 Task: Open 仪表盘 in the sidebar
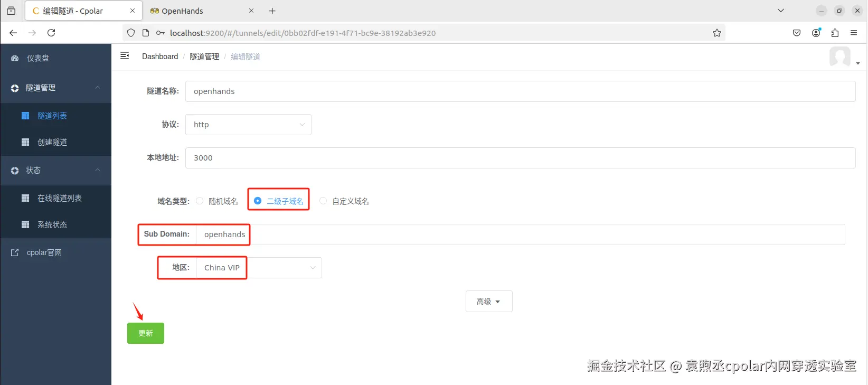pyautogui.click(x=56, y=58)
